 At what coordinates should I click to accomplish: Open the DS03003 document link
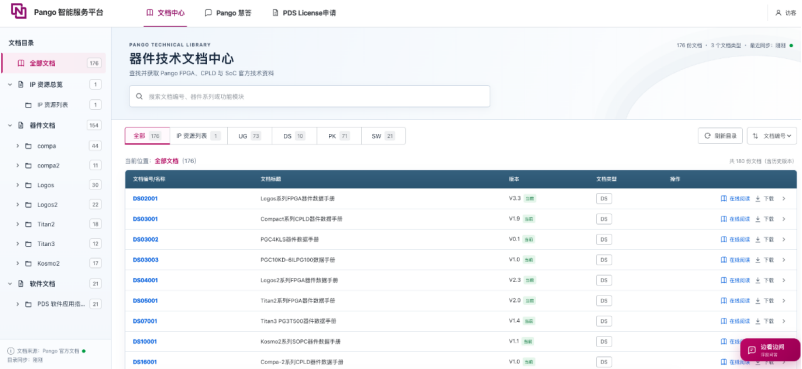145,260
